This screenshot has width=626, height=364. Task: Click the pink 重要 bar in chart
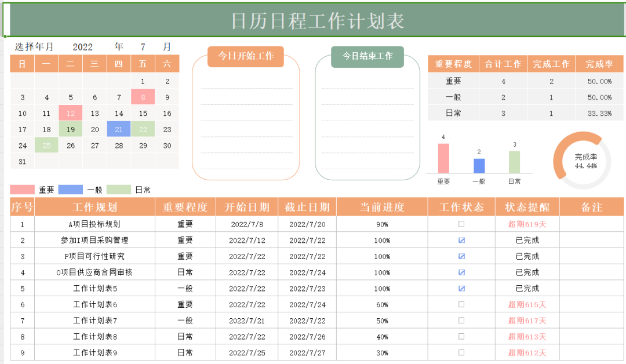click(x=443, y=158)
